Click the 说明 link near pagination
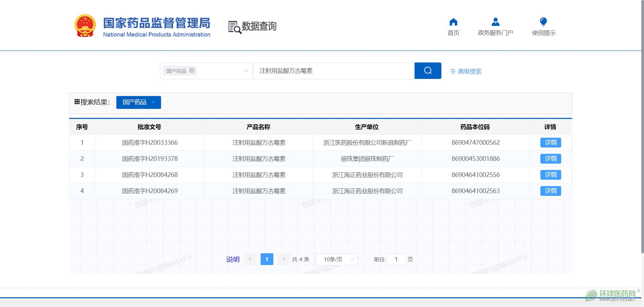The height and width of the screenshot is (307, 644). (x=233, y=259)
